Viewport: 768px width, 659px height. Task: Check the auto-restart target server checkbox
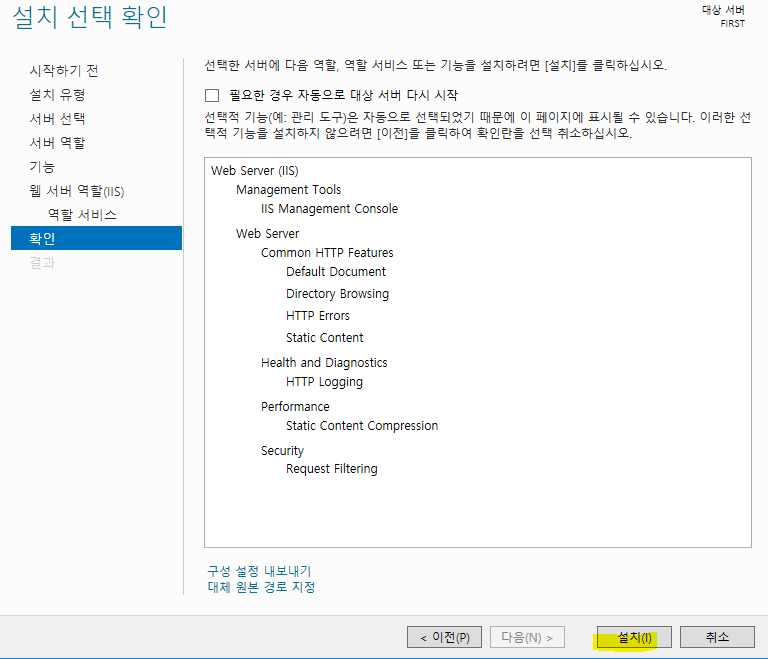(212, 95)
